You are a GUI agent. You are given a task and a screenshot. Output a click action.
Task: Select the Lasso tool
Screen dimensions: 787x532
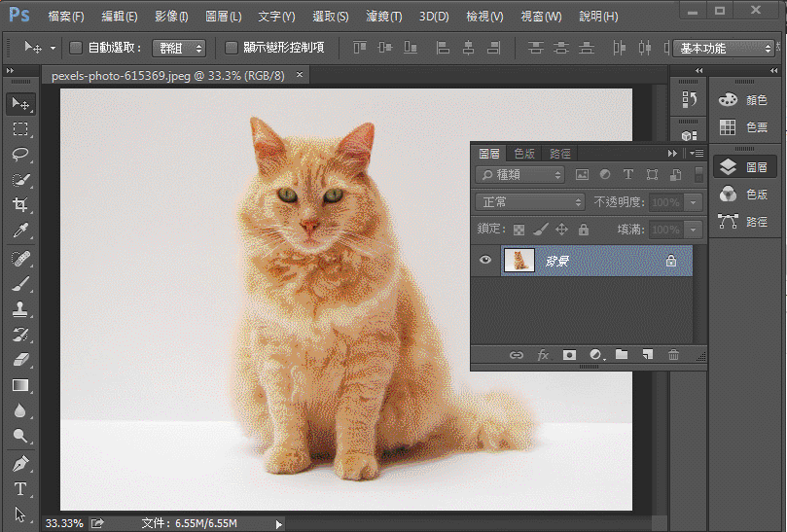pos(20,154)
